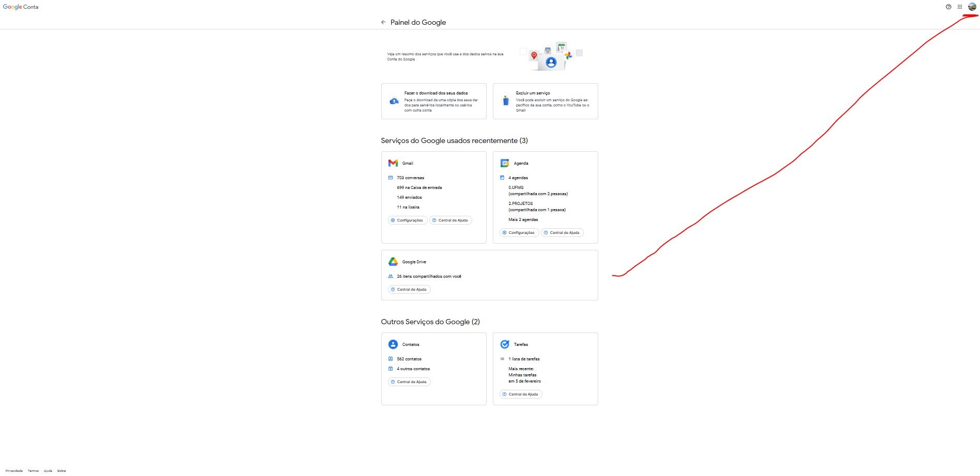
Task: Open the Google help question mark icon
Action: pos(948,7)
